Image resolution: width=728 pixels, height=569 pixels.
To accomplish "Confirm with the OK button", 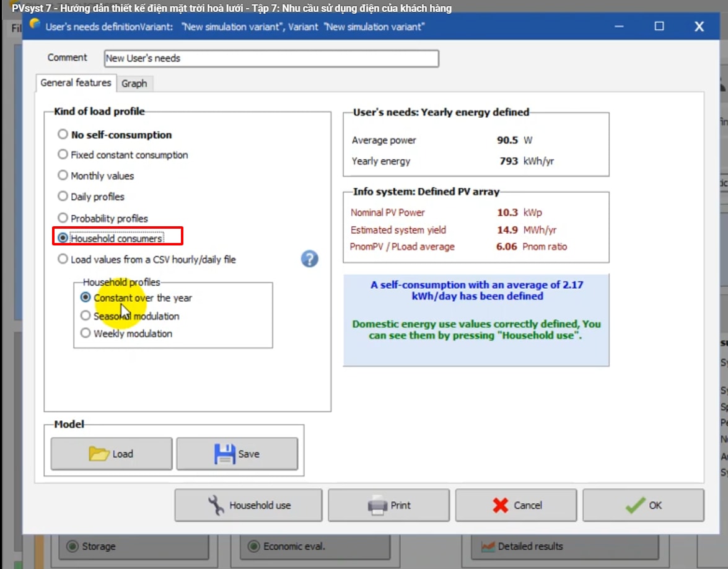I will pos(643,505).
